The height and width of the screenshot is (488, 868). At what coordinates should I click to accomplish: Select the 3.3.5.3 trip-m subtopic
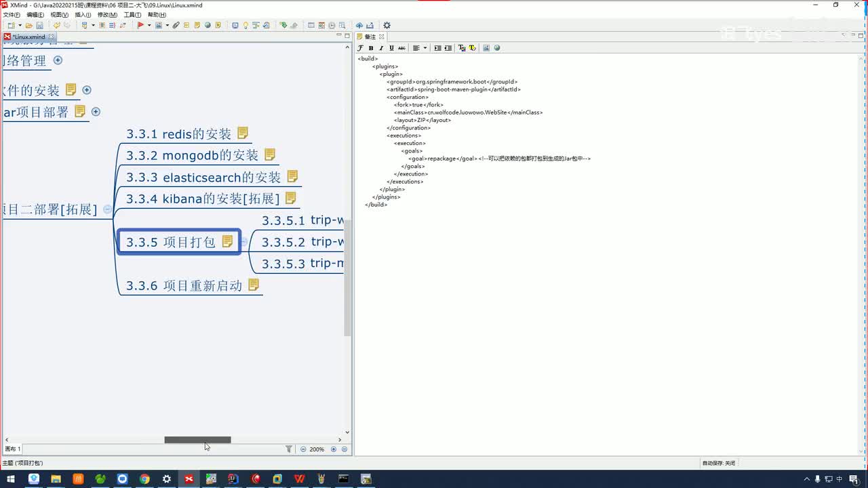302,264
